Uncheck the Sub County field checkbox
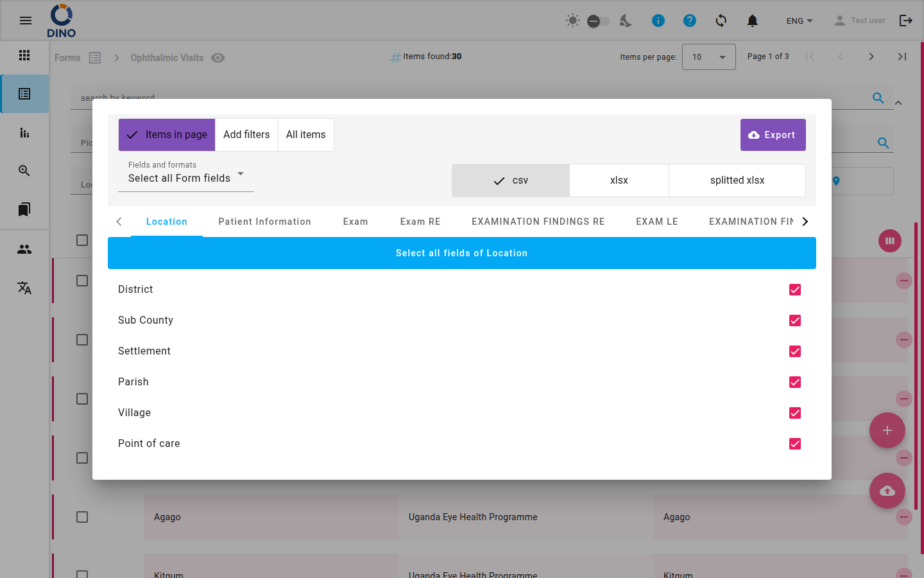This screenshot has height=578, width=924. click(795, 320)
